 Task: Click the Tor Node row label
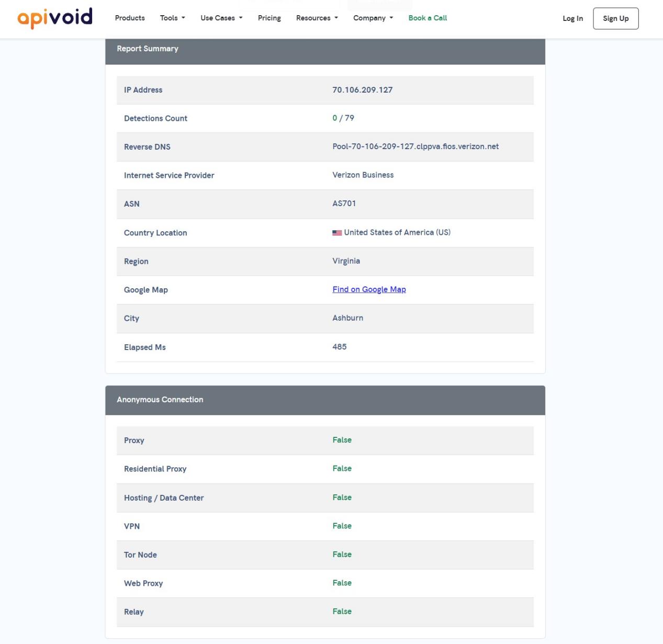[x=140, y=555]
